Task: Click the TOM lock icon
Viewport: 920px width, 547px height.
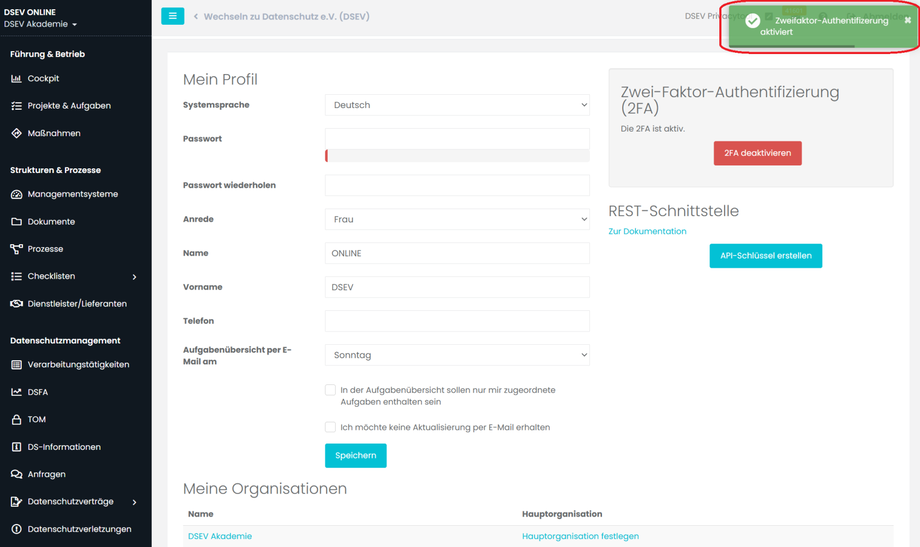Action: point(16,419)
